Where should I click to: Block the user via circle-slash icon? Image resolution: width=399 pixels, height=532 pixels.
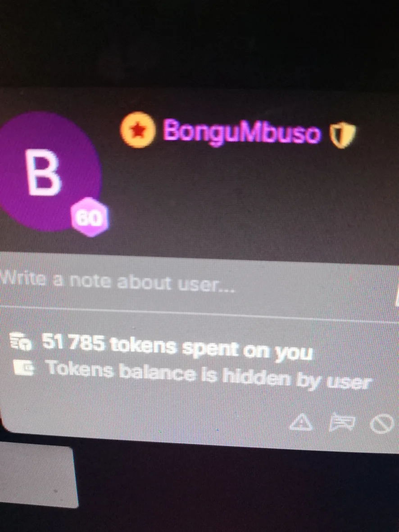click(x=382, y=423)
